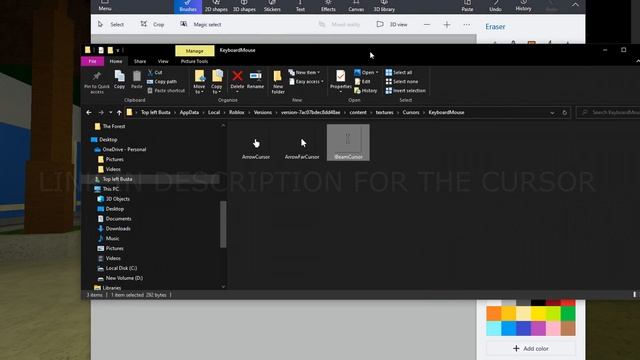Zoom out with the minus button
640x360 pixels.
click(427, 24)
